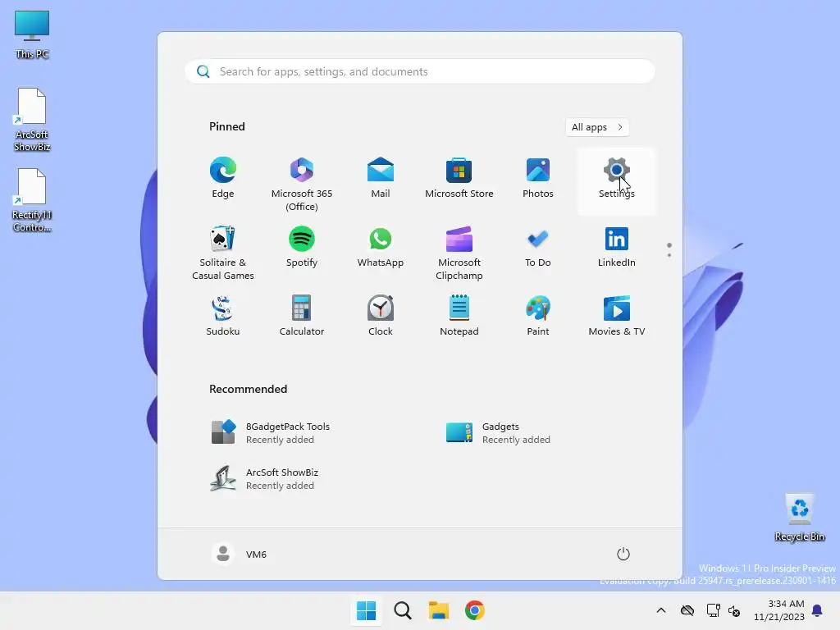Show hidden tray icons chevron

click(x=661, y=610)
